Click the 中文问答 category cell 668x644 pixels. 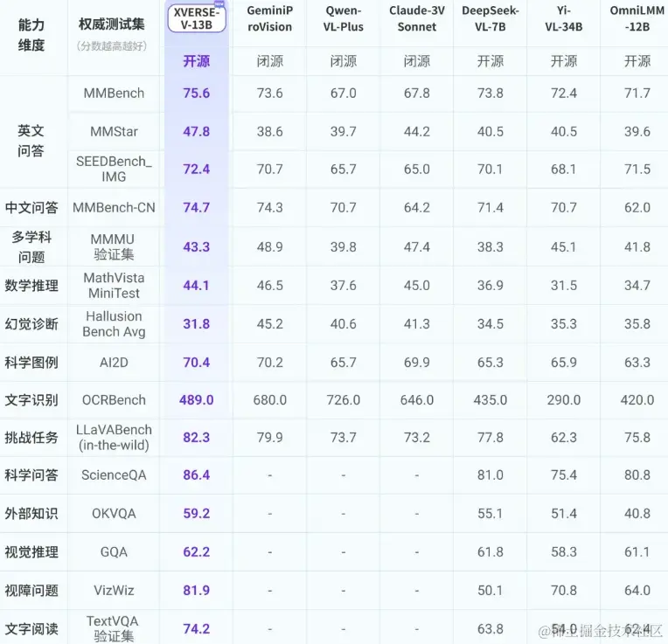click(x=31, y=208)
